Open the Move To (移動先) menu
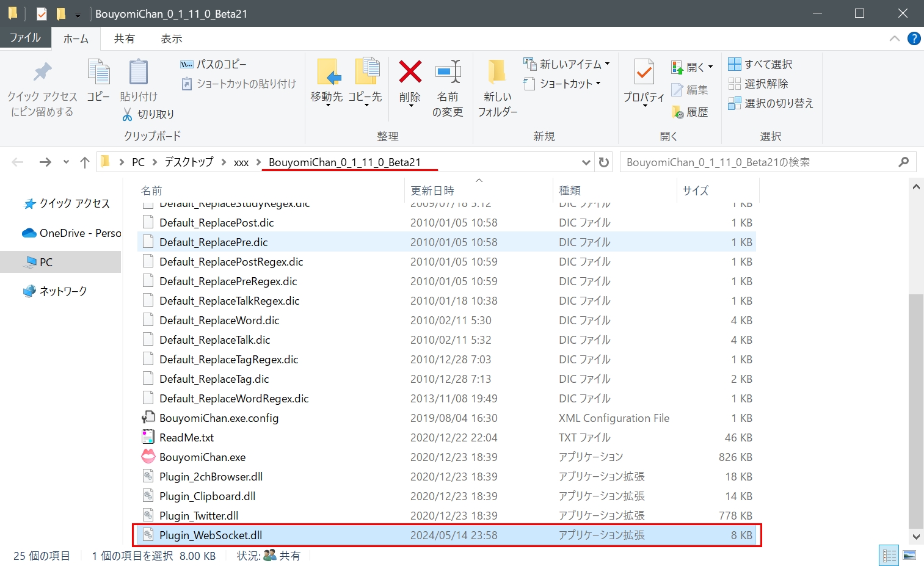This screenshot has width=924, height=566. pyautogui.click(x=327, y=82)
